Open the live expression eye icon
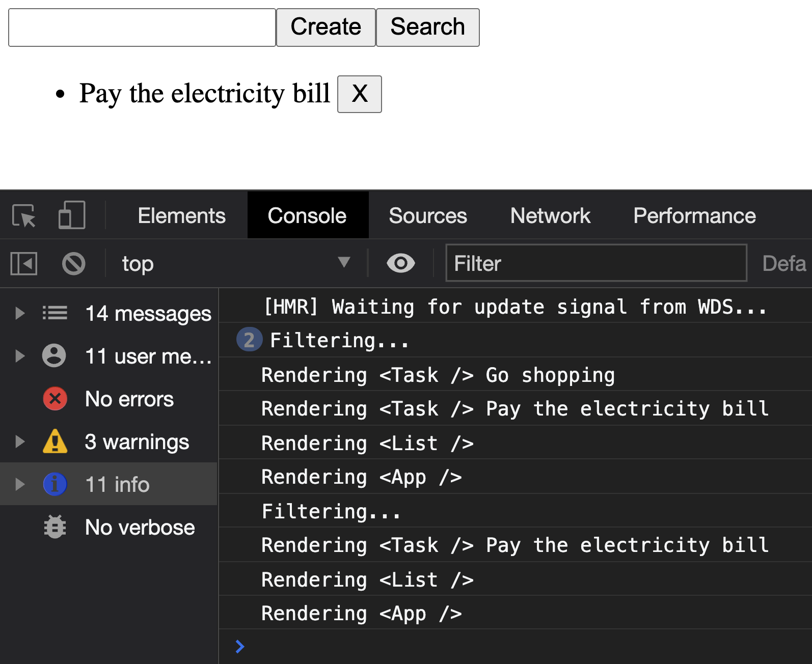Screen dimensions: 812x664 [x=400, y=263]
